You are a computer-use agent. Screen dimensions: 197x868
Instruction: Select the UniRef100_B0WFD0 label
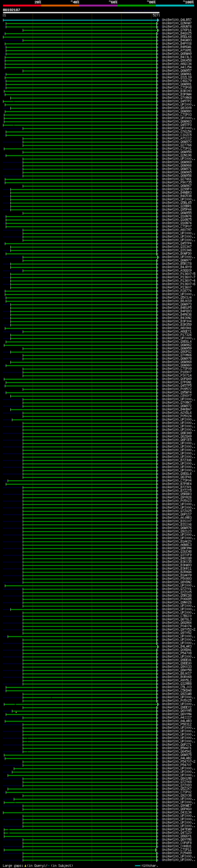click(177, 253)
